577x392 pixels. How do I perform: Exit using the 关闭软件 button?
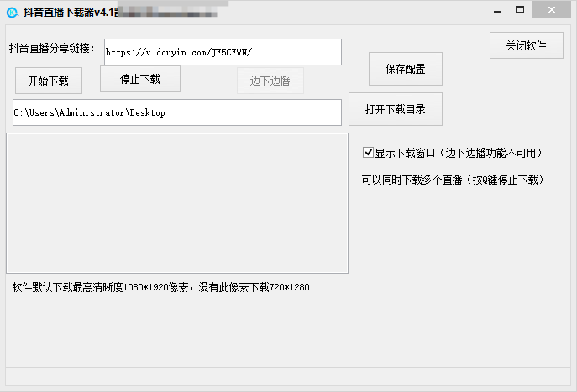coord(526,45)
